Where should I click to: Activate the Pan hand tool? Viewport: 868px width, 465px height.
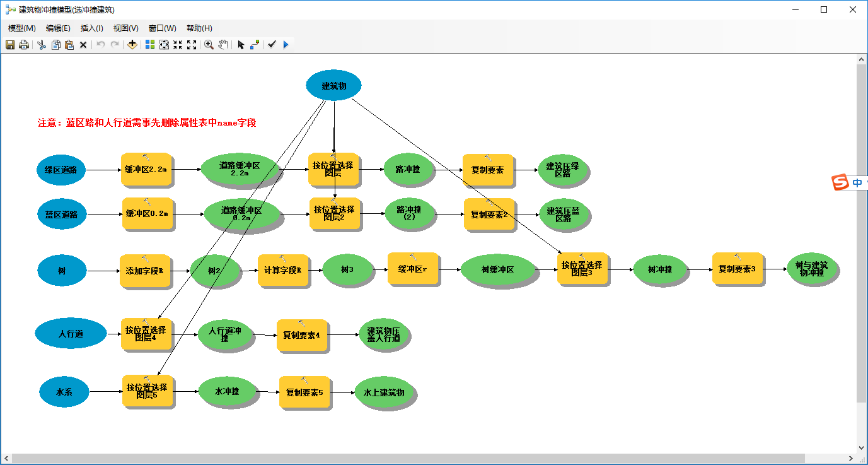pyautogui.click(x=223, y=45)
